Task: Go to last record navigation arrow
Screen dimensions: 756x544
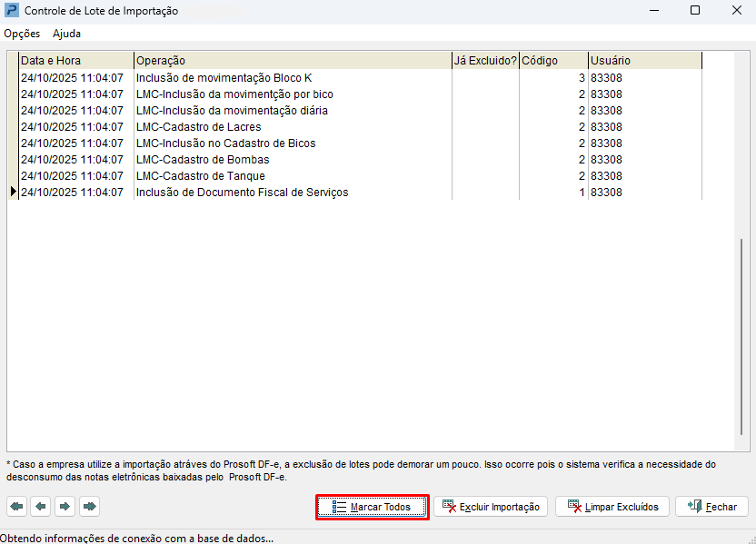Action: (90, 507)
